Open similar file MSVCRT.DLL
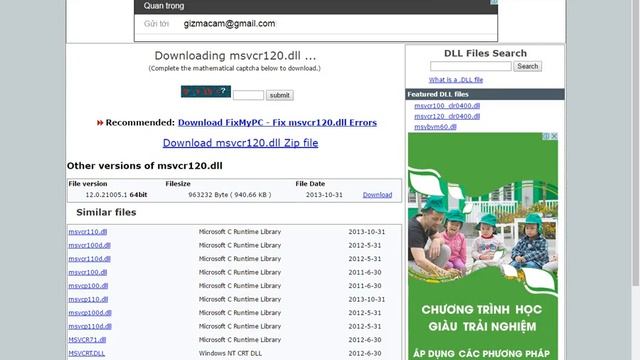The image size is (640, 360). click(87, 353)
